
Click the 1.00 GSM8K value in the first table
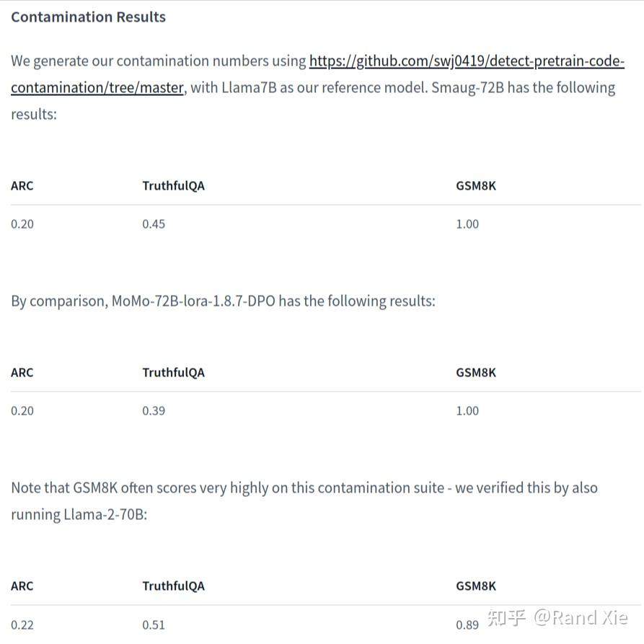(467, 224)
